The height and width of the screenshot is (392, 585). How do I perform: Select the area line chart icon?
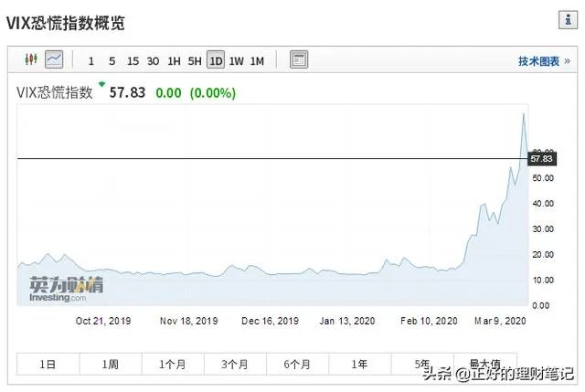point(54,59)
